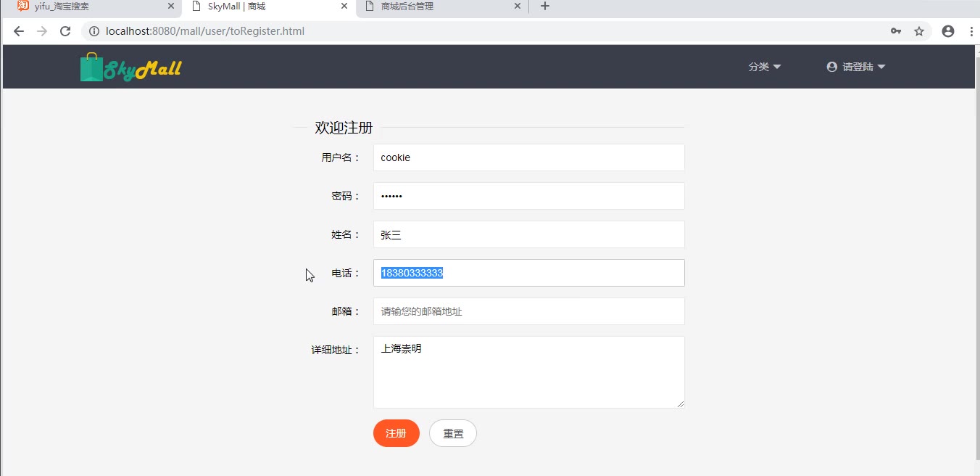Open the Chrome three-dot menu
Viewport: 980px width, 476px height.
pyautogui.click(x=971, y=31)
